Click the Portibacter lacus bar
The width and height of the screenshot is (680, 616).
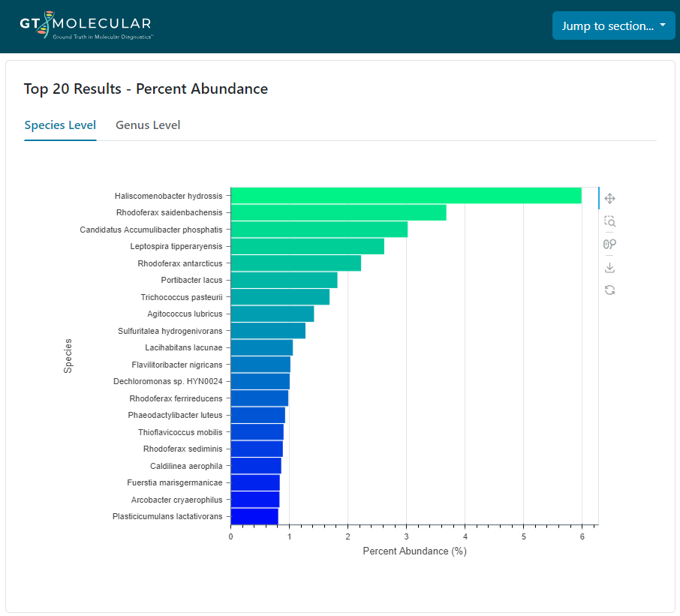[284, 280]
